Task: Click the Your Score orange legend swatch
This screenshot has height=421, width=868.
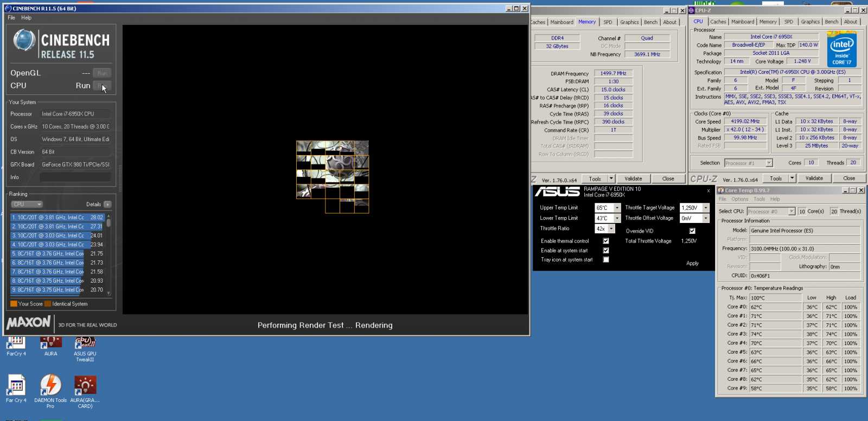Action: [x=14, y=304]
